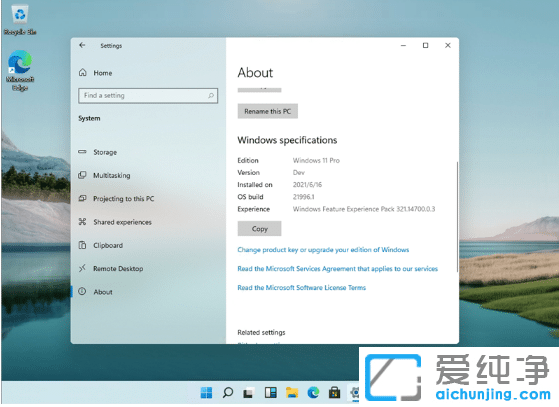Viewport: 559px width, 407px height.
Task: Focus the Find a setting search box
Action: [148, 96]
